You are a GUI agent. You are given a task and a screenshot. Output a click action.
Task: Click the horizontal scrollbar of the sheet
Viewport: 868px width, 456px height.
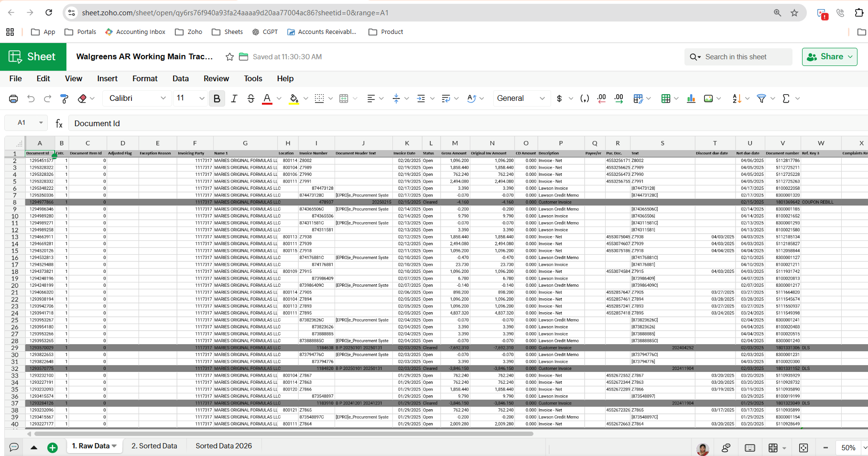pyautogui.click(x=284, y=434)
